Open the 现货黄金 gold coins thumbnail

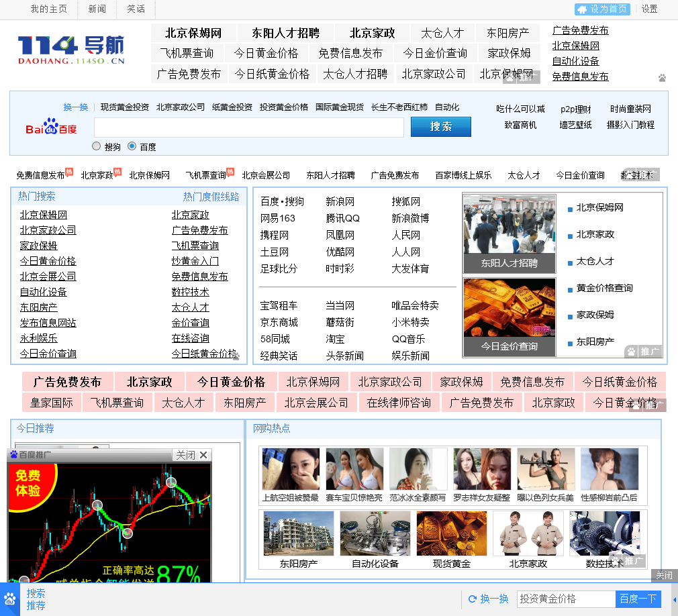451,533
